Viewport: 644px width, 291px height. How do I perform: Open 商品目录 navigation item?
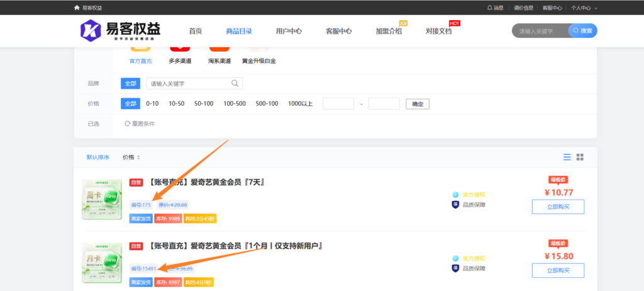click(x=238, y=31)
